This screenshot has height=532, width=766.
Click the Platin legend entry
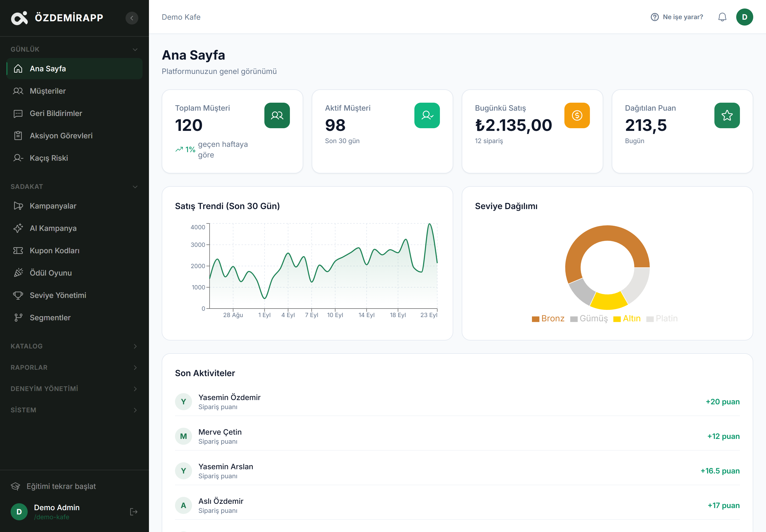click(662, 319)
